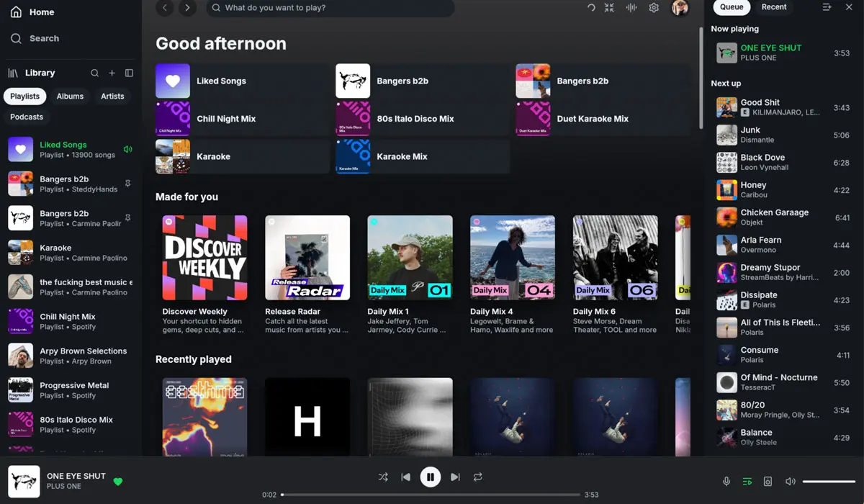Viewport: 864px width, 504px height.
Task: Mute audio with the volume speaker icon
Action: pyautogui.click(x=790, y=481)
